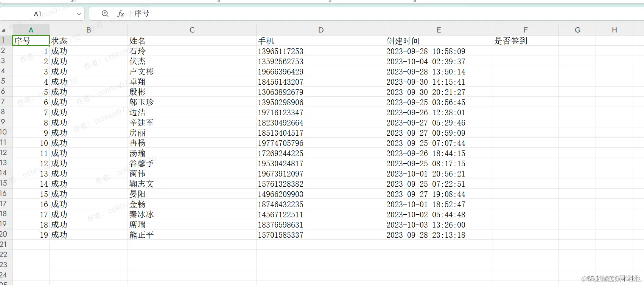The width and height of the screenshot is (644, 285).
Task: Select the name cell 伏杰
Action: (x=192, y=61)
